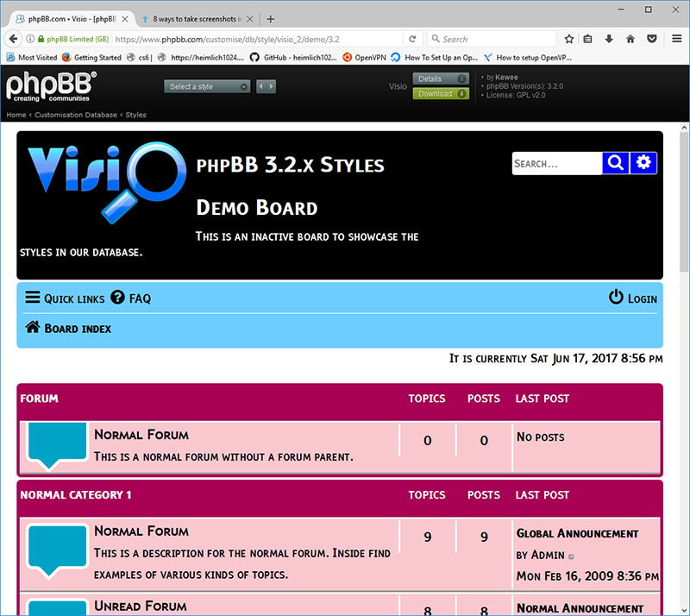Open the Styles breadcrumb link

(135, 115)
